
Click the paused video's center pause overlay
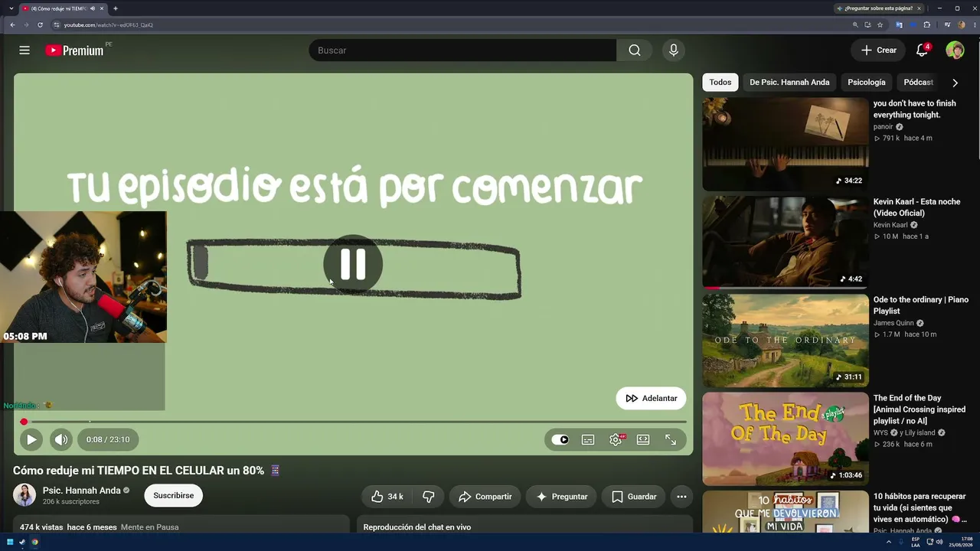click(x=353, y=264)
